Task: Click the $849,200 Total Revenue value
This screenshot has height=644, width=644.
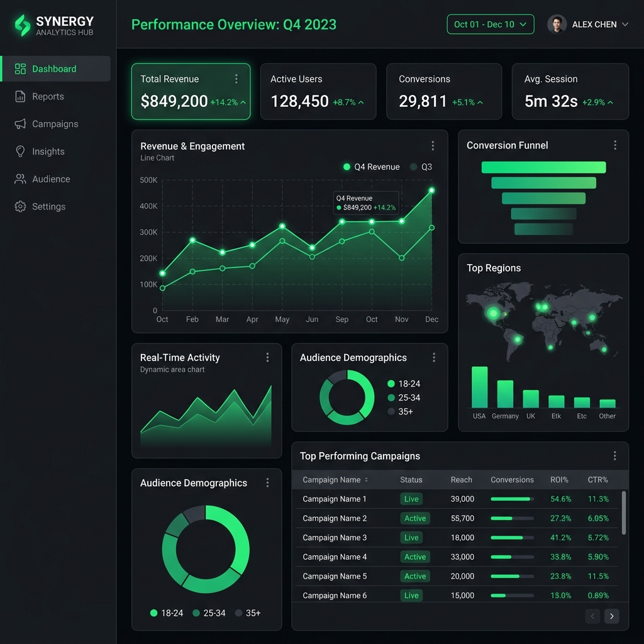Action: click(174, 101)
